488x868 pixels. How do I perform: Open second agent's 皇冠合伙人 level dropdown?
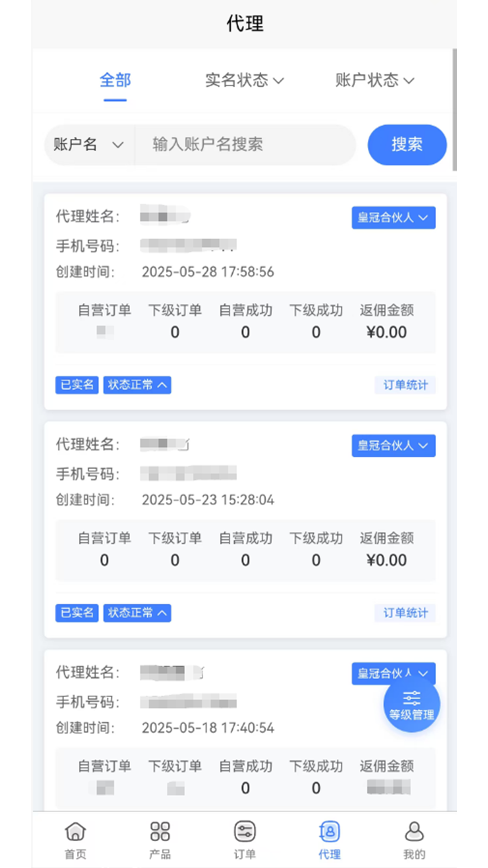coord(394,446)
